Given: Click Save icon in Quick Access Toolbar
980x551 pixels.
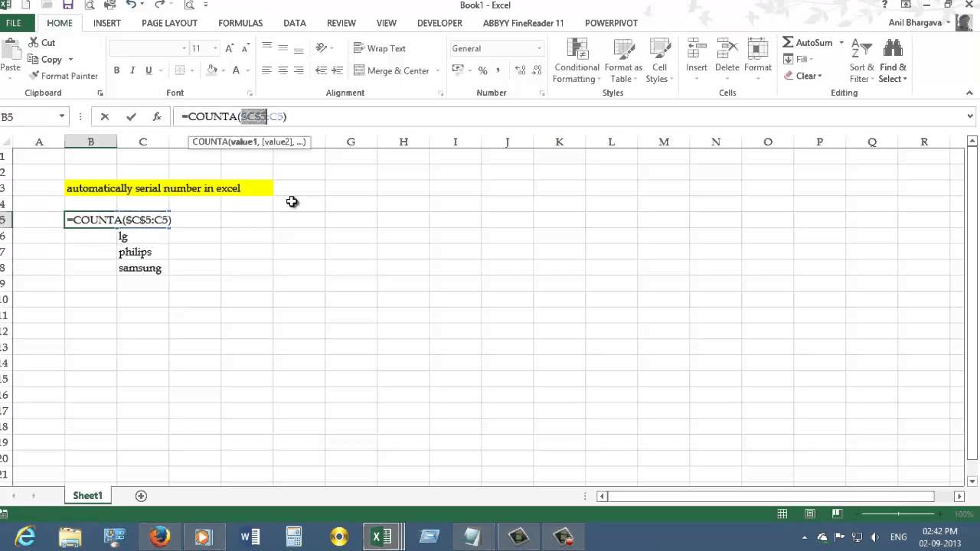Looking at the screenshot, I should coord(68,5).
